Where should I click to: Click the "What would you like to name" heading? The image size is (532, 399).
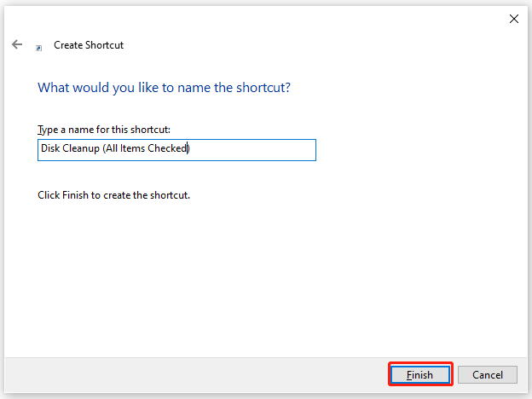click(x=170, y=88)
